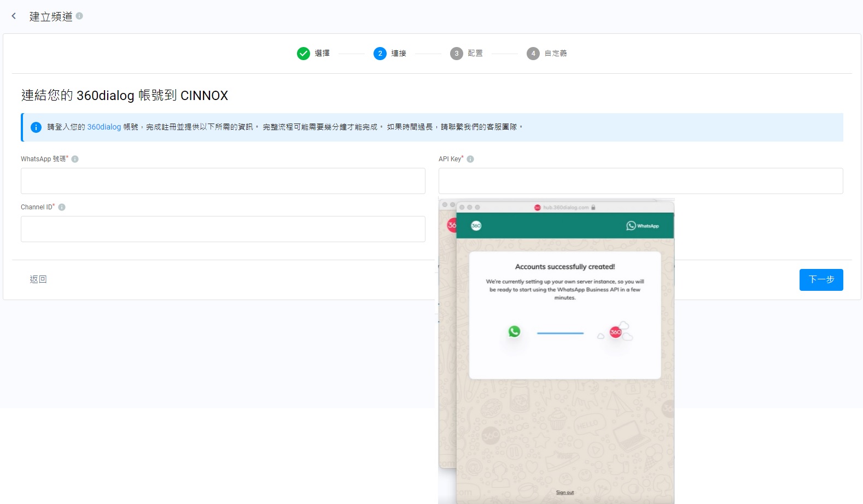
Task: Click the 選擇 step label
Action: pos(322,54)
